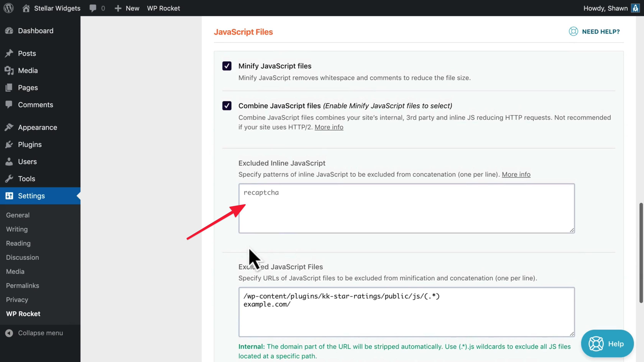Click the Dashboard gauge icon
The height and width of the screenshot is (362, 644).
click(9, 31)
